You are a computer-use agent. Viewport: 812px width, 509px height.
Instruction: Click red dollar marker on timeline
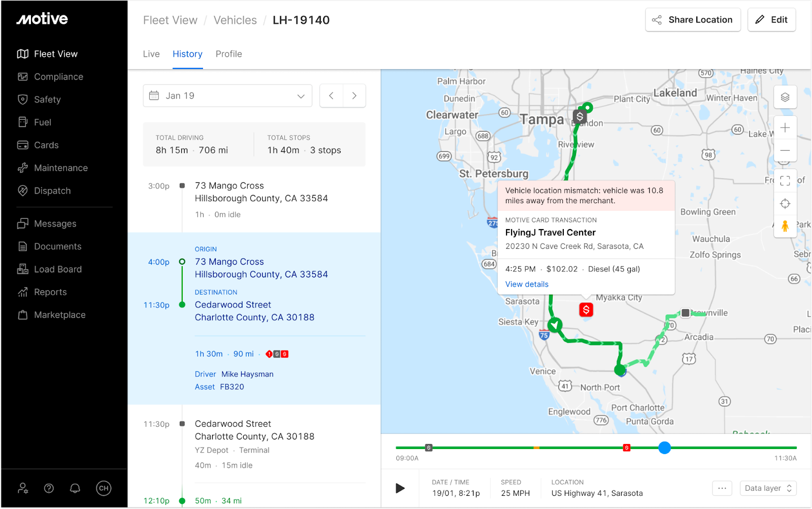[627, 448]
